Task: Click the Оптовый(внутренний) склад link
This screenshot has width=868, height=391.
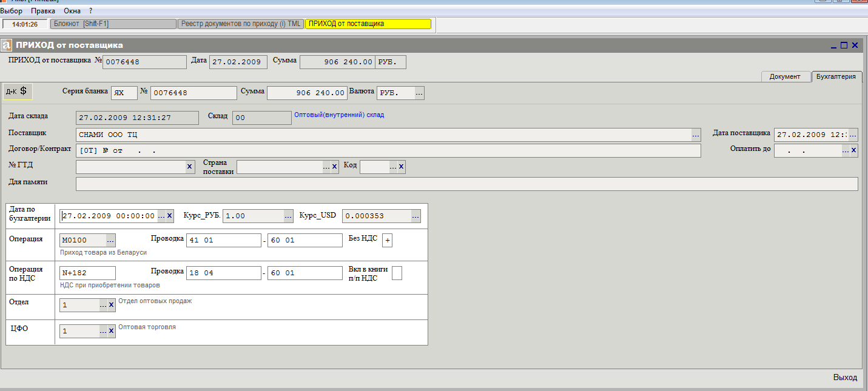Action: (x=339, y=115)
